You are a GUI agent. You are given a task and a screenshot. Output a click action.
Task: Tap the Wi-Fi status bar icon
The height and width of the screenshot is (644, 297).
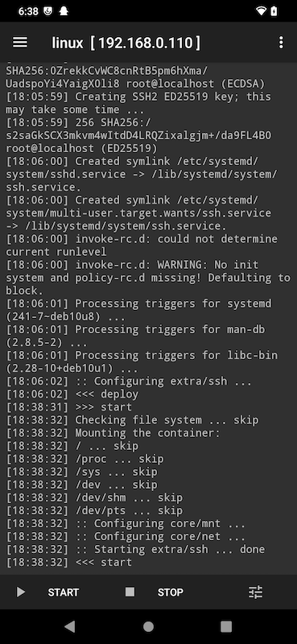click(261, 11)
